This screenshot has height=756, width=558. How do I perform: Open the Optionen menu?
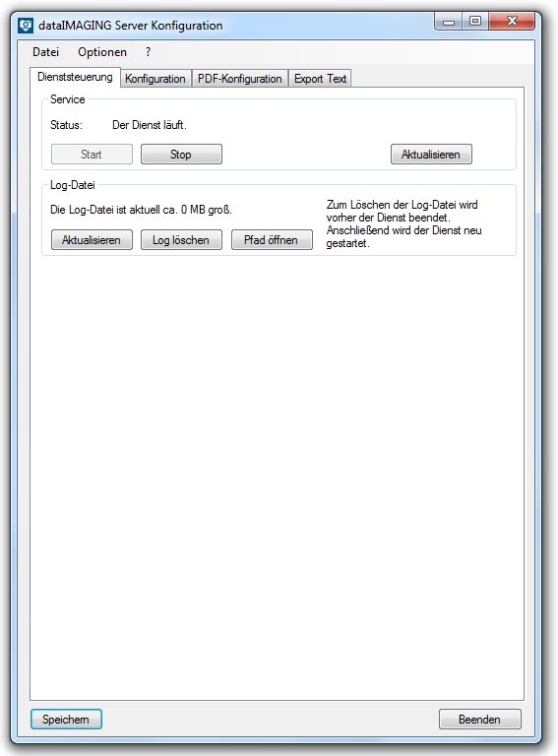[102, 52]
